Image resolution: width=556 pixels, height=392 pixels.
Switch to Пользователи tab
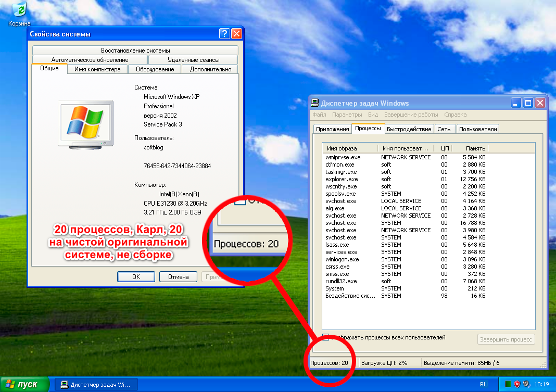pyautogui.click(x=477, y=129)
